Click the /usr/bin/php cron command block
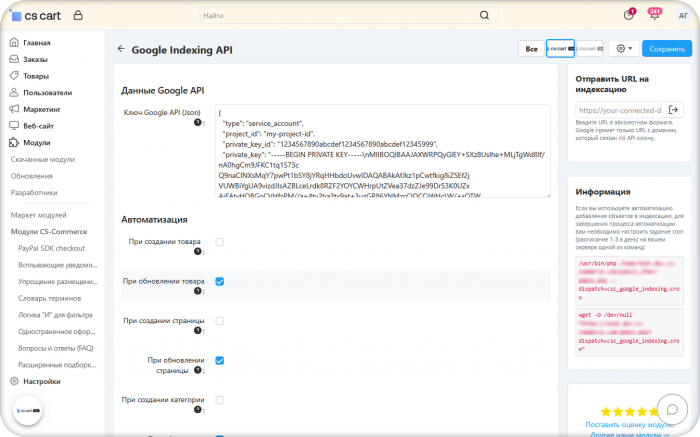Screen dimensions: 700x437 pos(629,280)
